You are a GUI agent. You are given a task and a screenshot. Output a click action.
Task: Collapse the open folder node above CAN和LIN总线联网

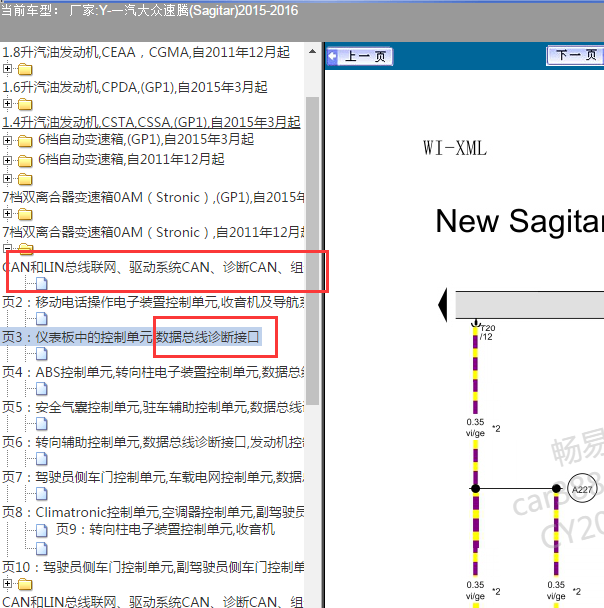pos(7,248)
